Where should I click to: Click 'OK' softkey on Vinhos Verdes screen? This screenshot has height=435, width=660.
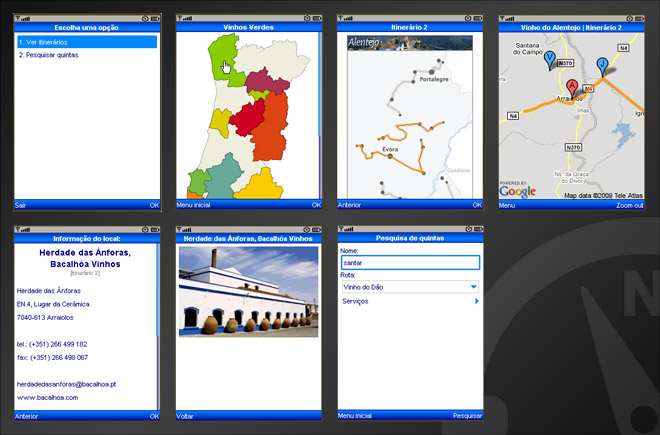(316, 205)
